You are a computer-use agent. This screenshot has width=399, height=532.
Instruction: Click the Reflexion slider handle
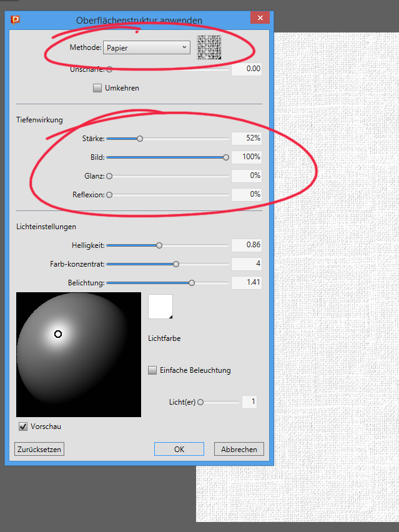(x=109, y=195)
